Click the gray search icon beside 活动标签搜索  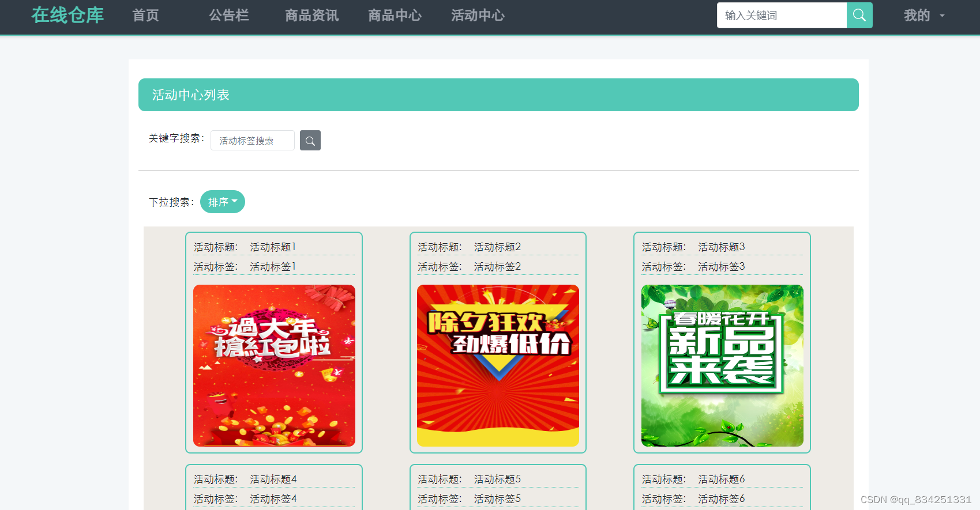click(x=310, y=141)
